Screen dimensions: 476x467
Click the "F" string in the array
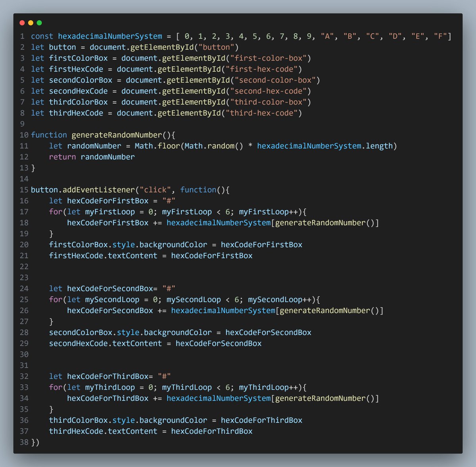pyautogui.click(x=440, y=36)
